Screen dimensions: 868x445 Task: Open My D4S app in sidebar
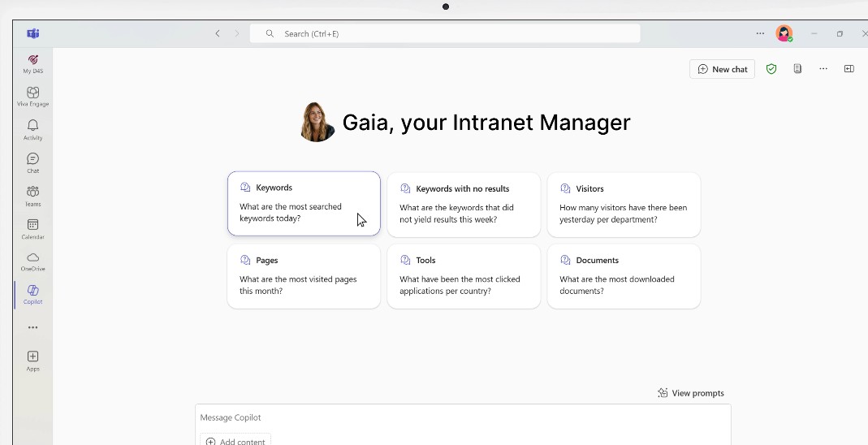coord(32,63)
